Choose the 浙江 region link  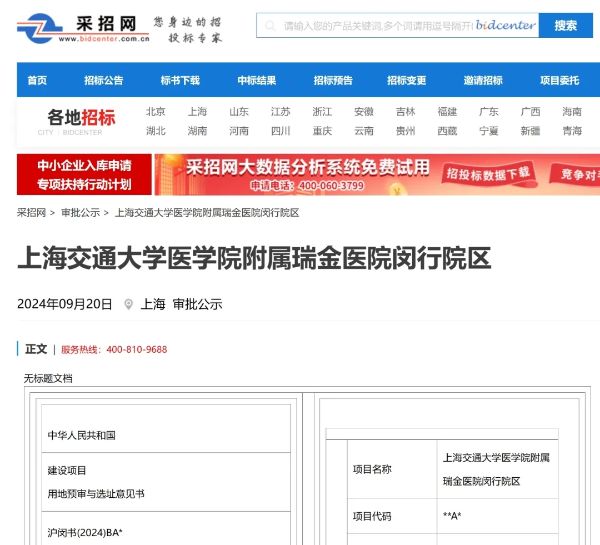322,112
